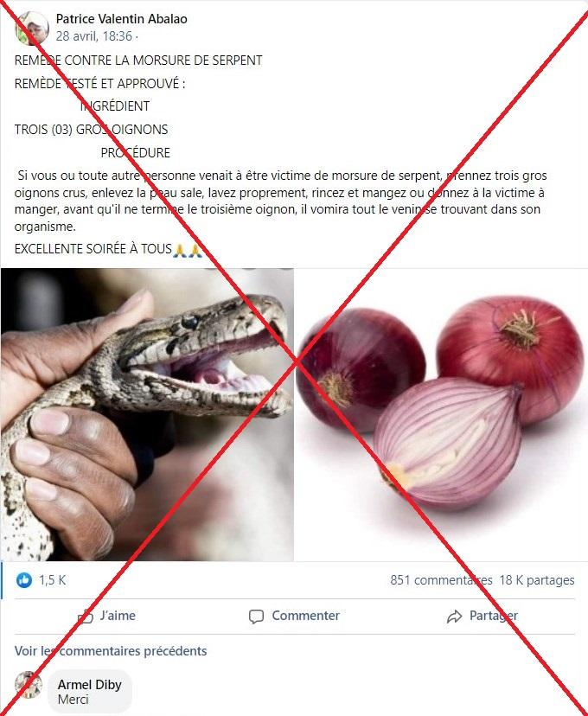The width and height of the screenshot is (588, 716).
Task: Click Armel Diby's Merci comment bubble
Action: click(90, 691)
